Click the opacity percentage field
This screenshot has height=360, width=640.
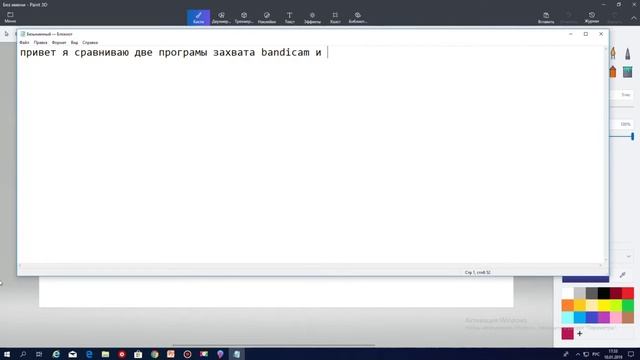(623, 124)
